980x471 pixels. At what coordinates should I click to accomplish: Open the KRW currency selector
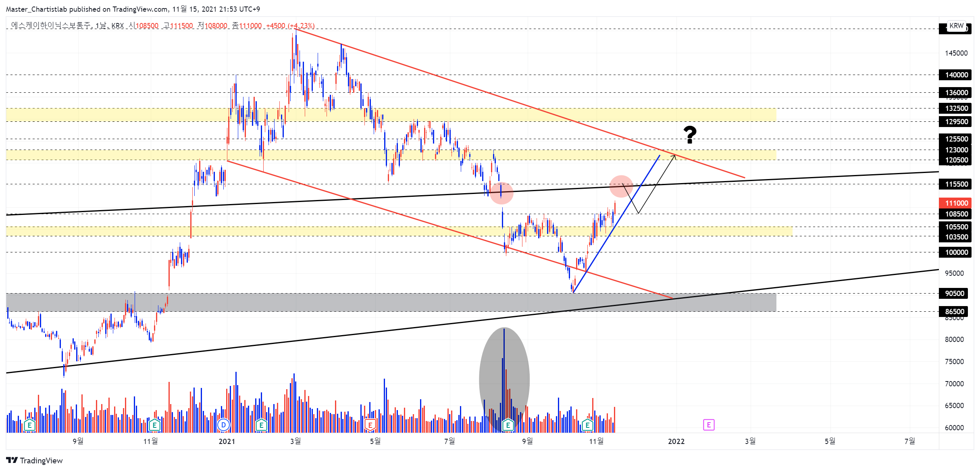956,26
